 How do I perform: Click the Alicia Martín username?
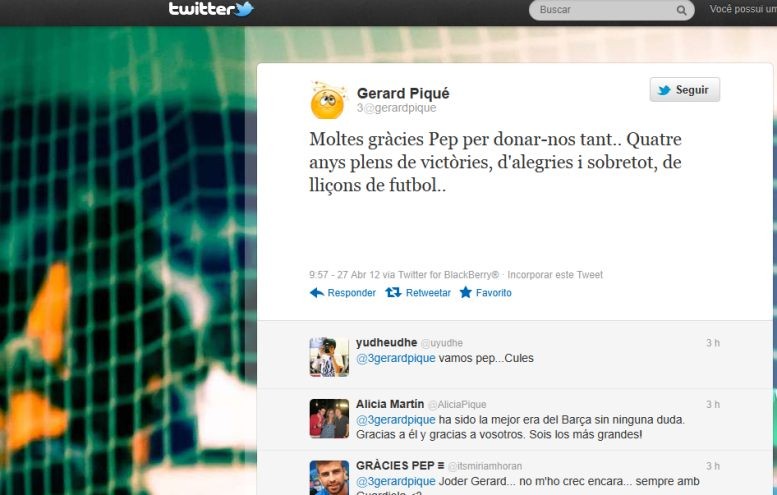click(x=390, y=404)
